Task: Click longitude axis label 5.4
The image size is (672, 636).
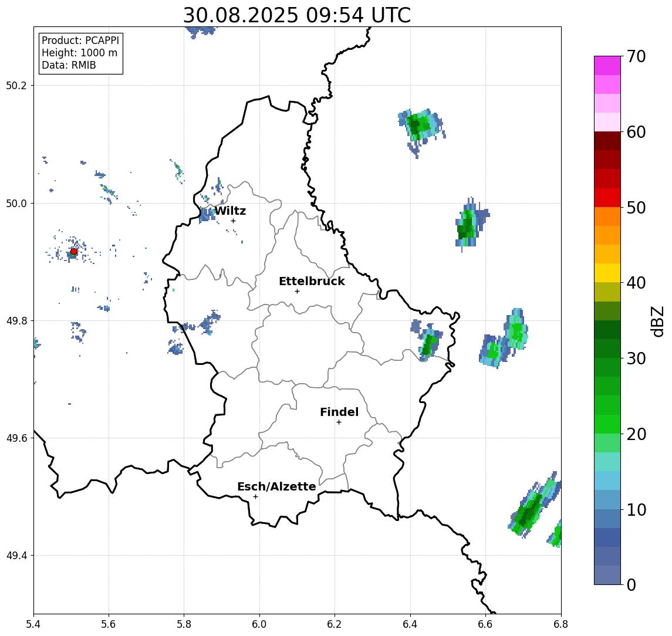Action: pos(33,624)
